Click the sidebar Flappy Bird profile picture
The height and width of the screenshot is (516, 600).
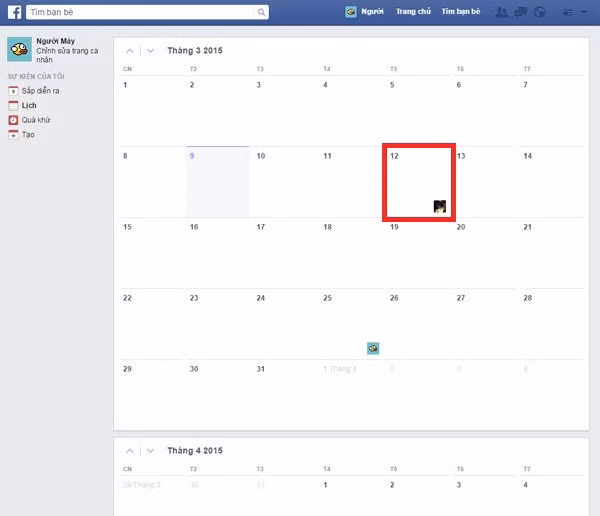pyautogui.click(x=20, y=49)
